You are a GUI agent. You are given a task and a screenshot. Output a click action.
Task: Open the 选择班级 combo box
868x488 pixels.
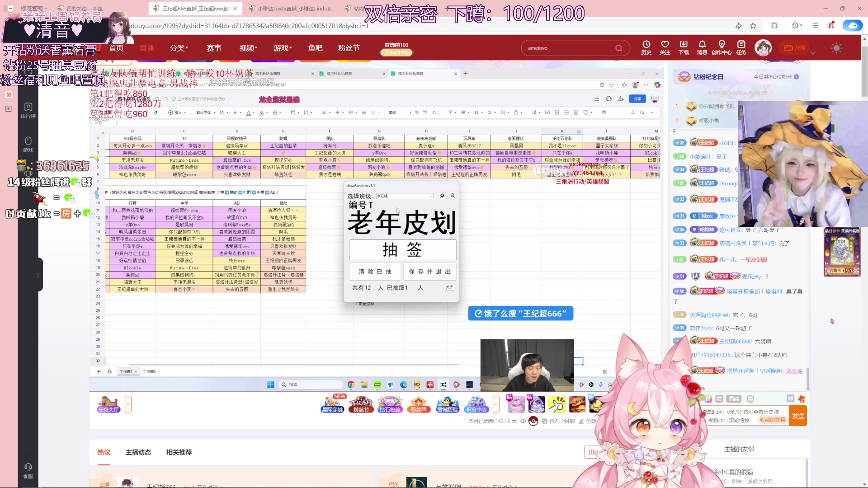pyautogui.click(x=405, y=196)
